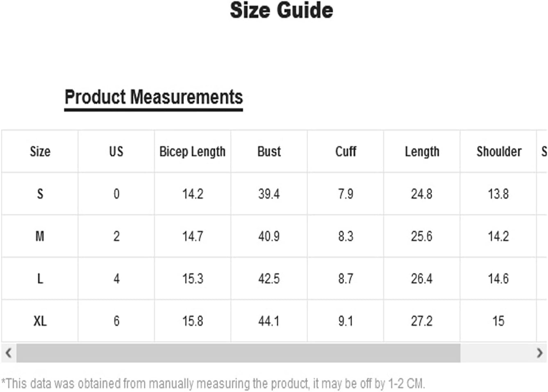Click the horizontal scrollbar thumb

[238, 353]
